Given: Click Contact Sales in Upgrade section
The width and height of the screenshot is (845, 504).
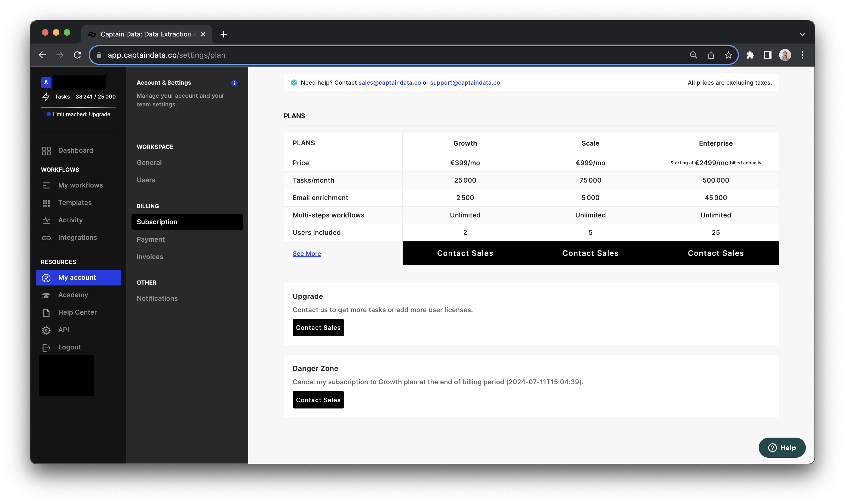Looking at the screenshot, I should [x=318, y=328].
